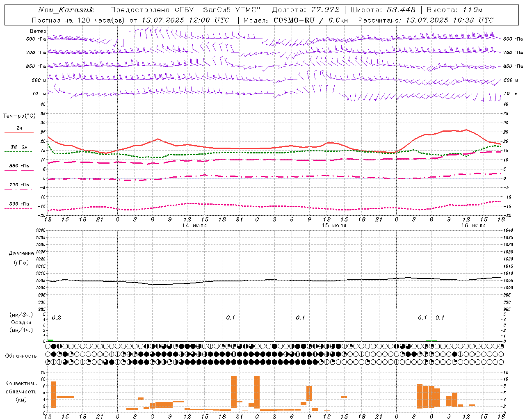The image size is (525, 420).
Task: Click the left 500 м wind level label
Action: 39,80
